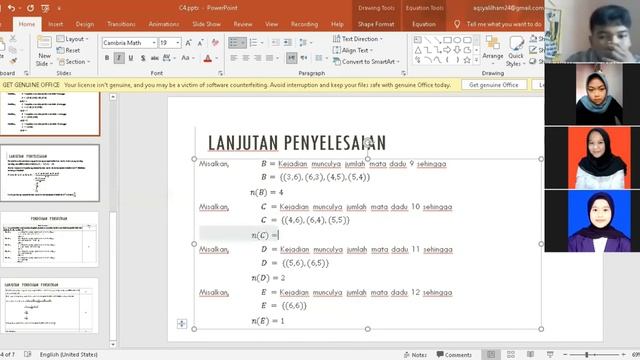640x360 pixels.
Task: Open the Transitions tab
Action: 121,24
